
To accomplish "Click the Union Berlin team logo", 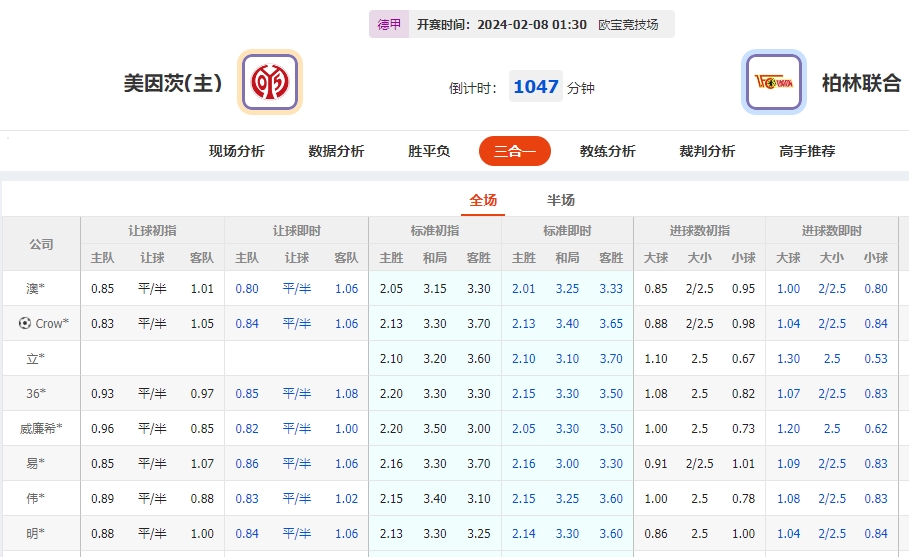I will coord(773,82).
